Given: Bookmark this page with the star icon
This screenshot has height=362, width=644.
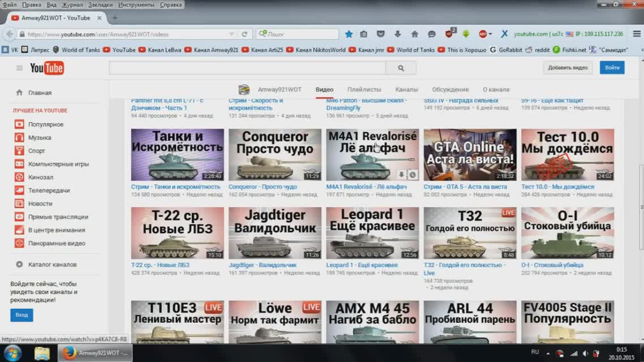Looking at the screenshot, I should point(349,34).
